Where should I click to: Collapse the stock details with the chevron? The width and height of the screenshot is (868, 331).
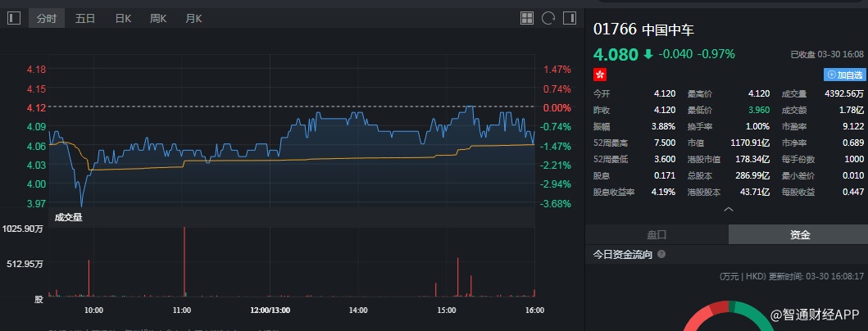tap(726, 210)
